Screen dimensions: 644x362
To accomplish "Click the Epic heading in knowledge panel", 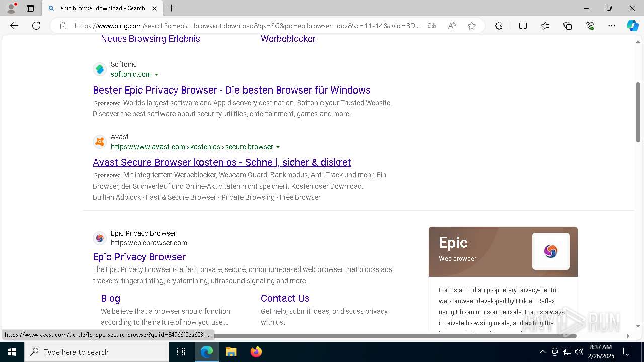I will click(x=453, y=243).
